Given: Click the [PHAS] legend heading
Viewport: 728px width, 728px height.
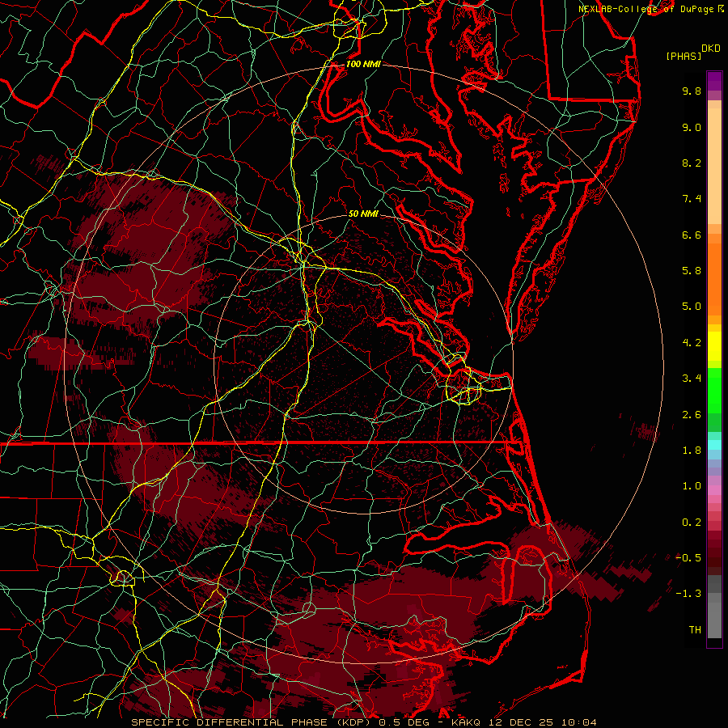Looking at the screenshot, I should click(684, 57).
